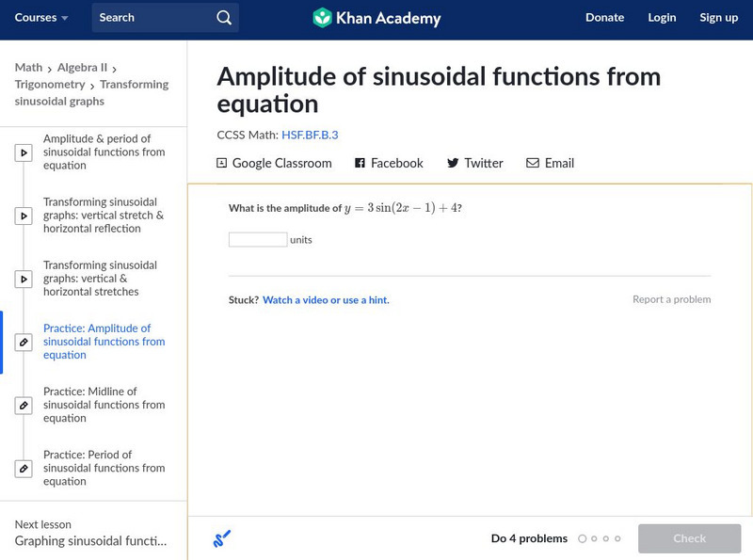Open the Sign up page
This screenshot has height=560, width=753.
coord(718,18)
